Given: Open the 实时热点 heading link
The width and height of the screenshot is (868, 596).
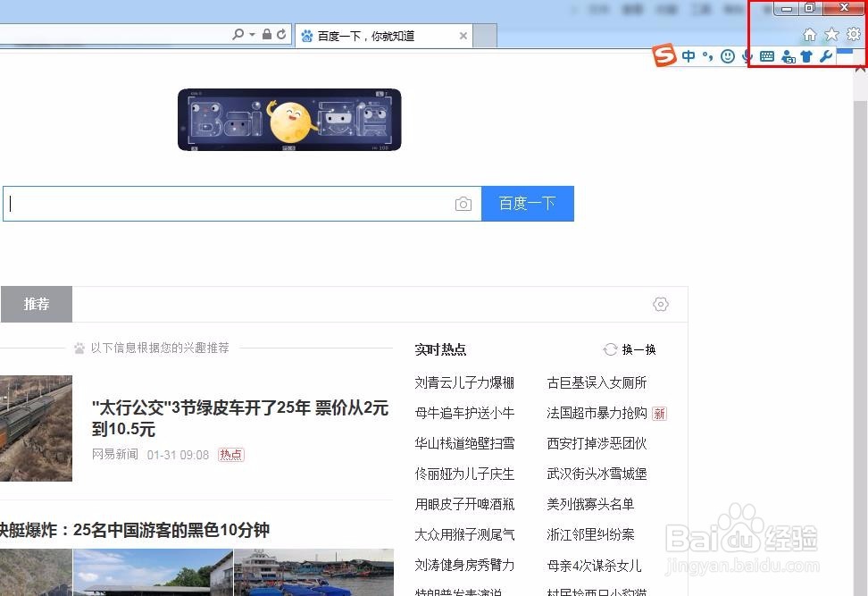Looking at the screenshot, I should click(x=440, y=349).
